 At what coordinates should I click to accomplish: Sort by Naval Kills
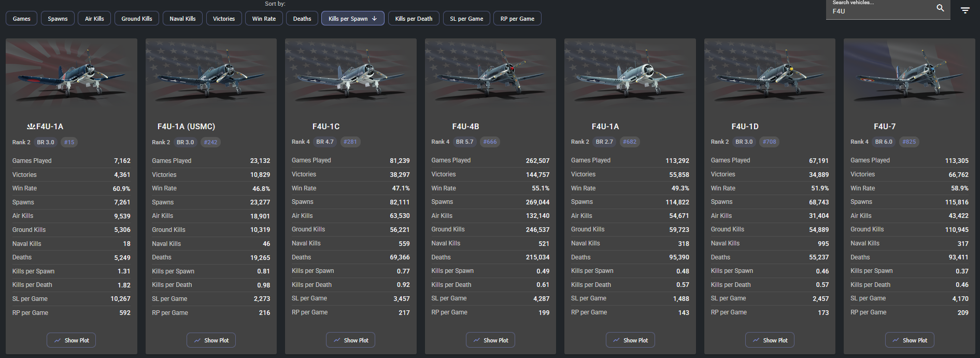pos(182,19)
